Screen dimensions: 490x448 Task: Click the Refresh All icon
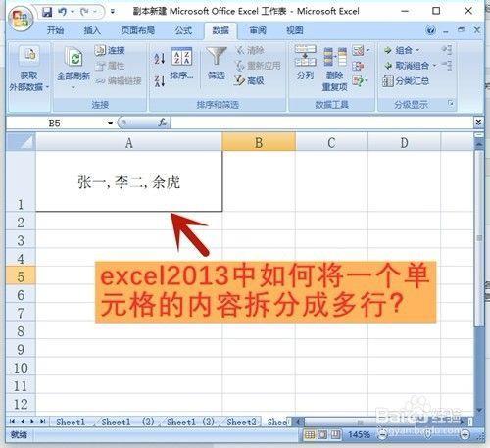tap(74, 57)
